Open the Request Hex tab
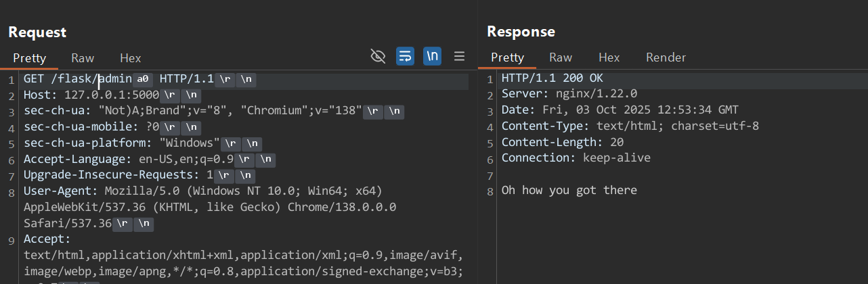 [x=130, y=58]
